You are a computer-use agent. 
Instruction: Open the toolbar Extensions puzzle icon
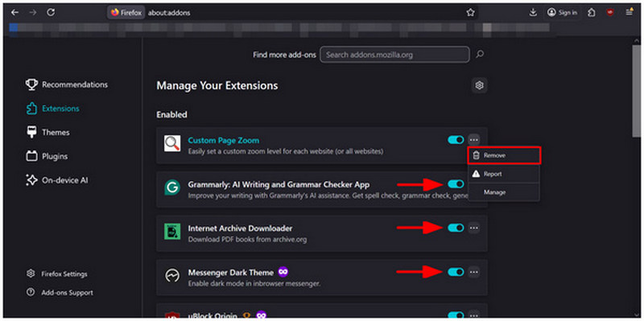[x=592, y=13]
